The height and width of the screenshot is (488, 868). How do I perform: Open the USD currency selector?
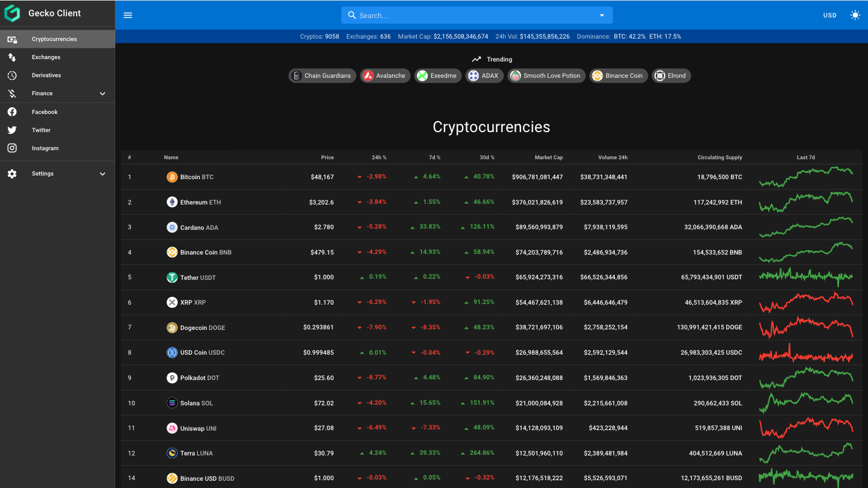830,15
